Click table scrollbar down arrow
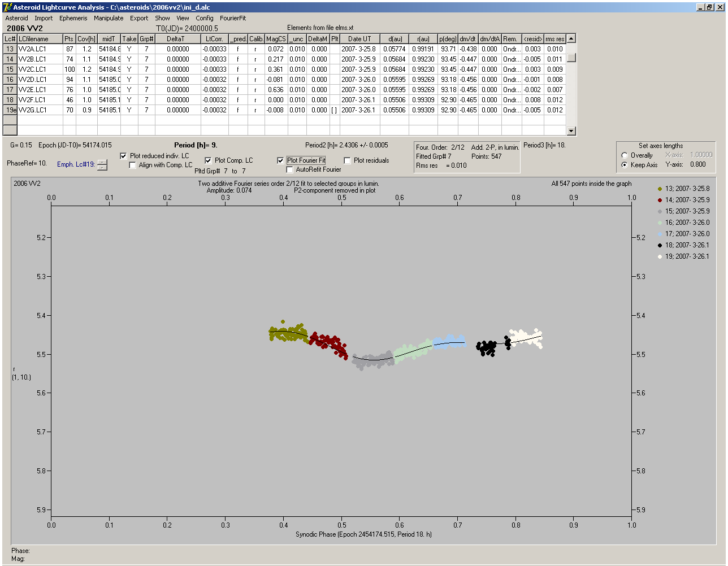 [571, 131]
